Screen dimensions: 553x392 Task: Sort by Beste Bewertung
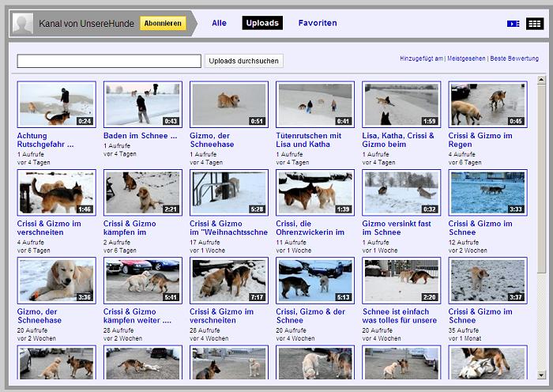click(514, 58)
